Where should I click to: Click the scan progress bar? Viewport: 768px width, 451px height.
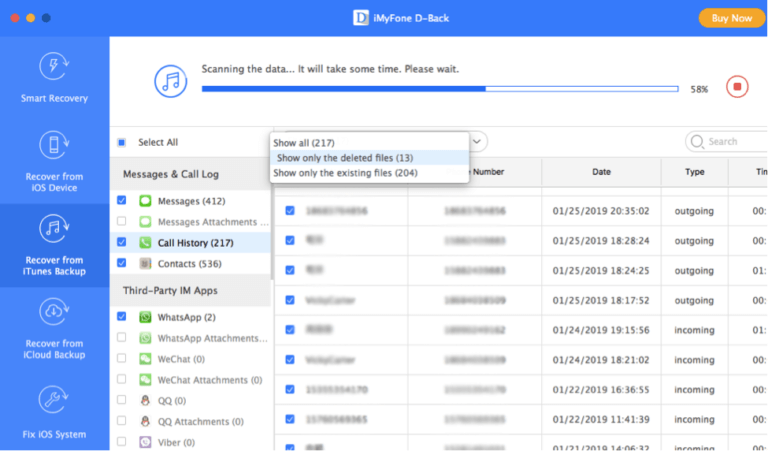(x=440, y=89)
